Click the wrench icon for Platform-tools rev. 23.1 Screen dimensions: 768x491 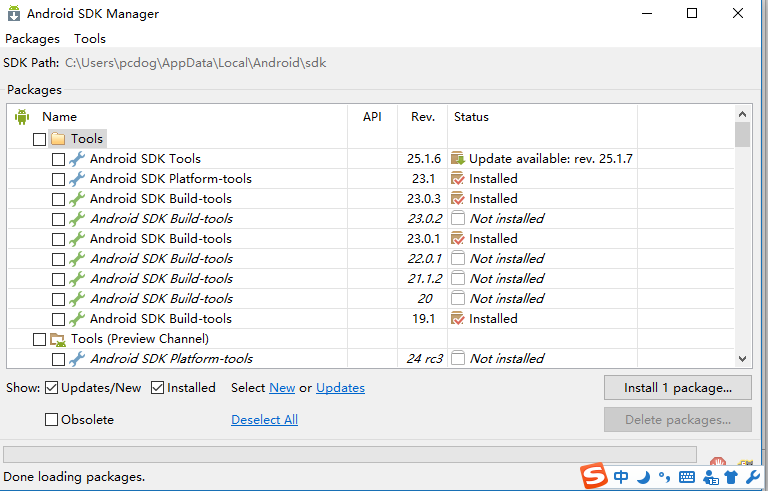pyautogui.click(x=76, y=179)
